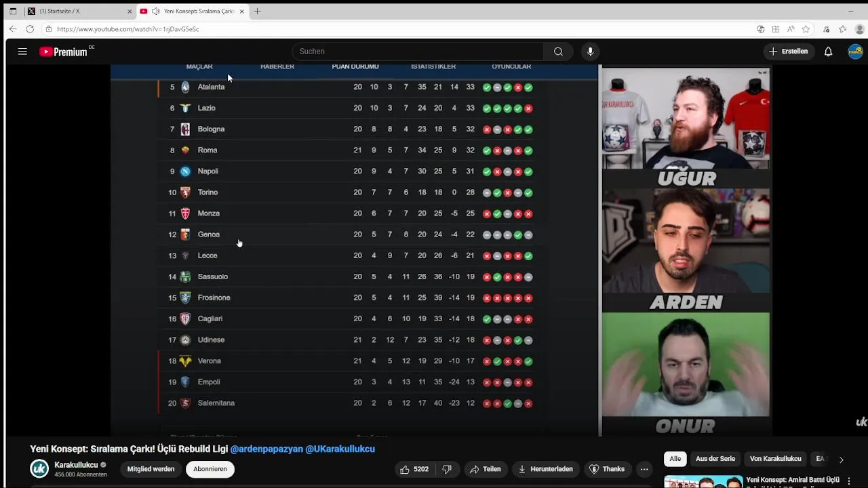Click the Mitglied werden button
Viewport: 868px width, 488px height.
click(151, 469)
